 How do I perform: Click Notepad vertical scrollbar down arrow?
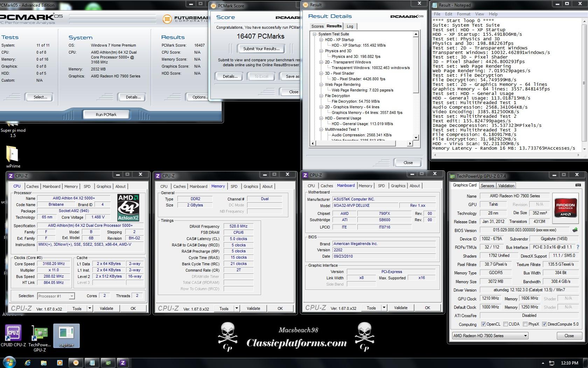[584, 149]
